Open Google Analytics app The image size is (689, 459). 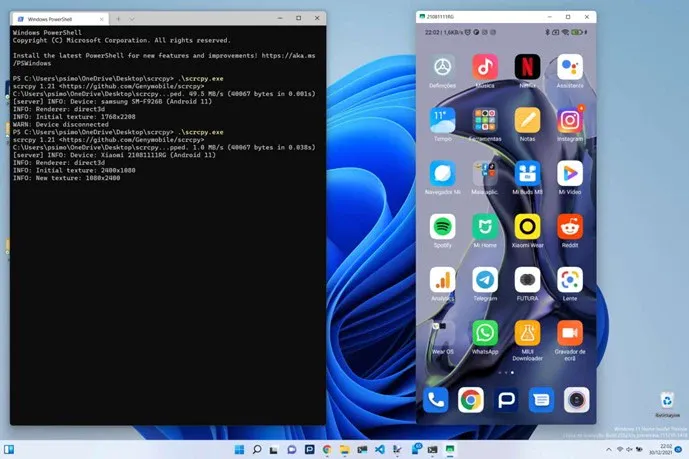click(x=442, y=280)
